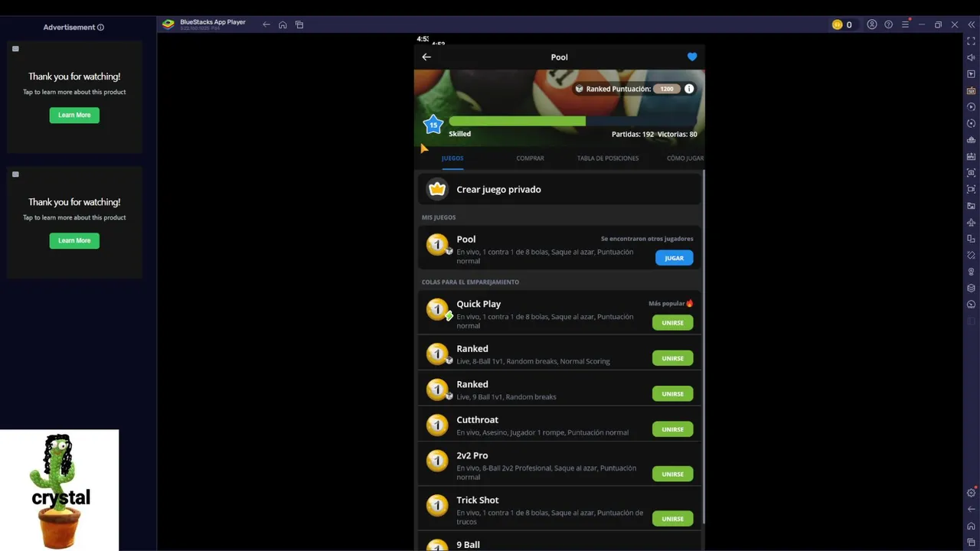
Task: Switch to the COMPRAR tab
Action: tap(530, 158)
